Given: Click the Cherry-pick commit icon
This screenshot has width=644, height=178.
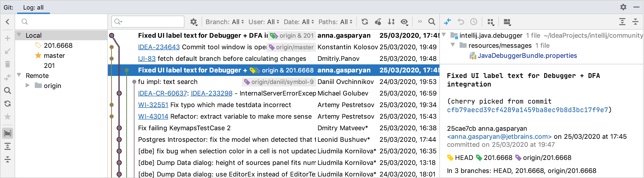Looking at the screenshot, I should [x=378, y=22].
